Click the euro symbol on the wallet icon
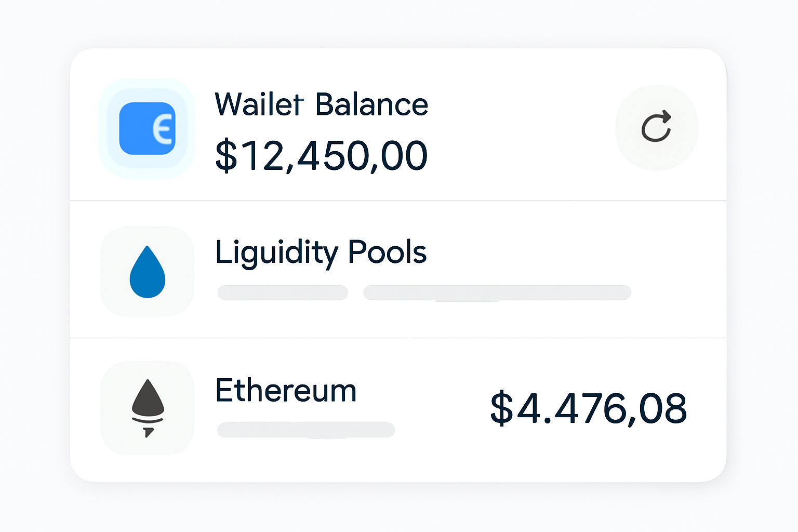 [x=163, y=129]
